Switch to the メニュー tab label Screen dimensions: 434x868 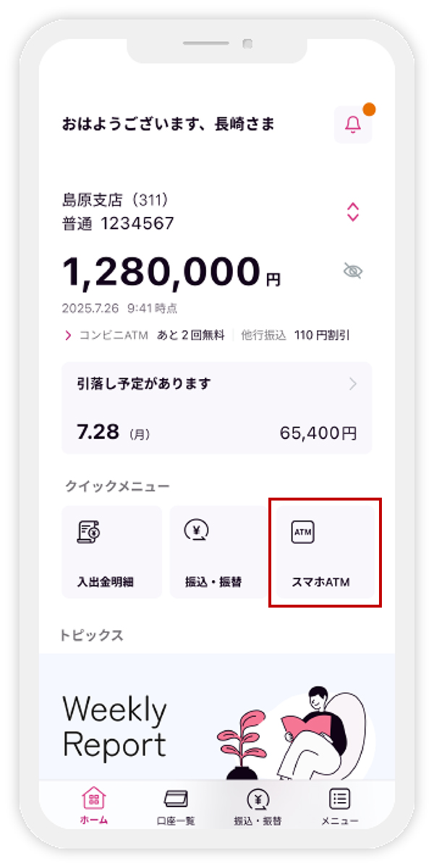339,821
